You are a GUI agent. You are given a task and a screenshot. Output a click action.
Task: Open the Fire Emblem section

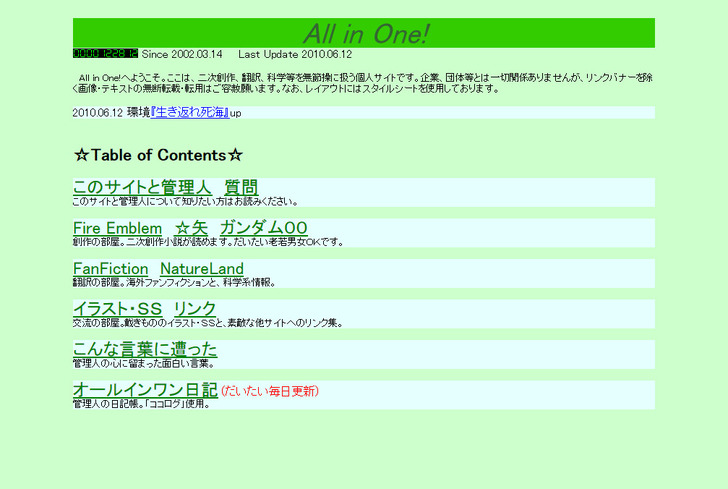pyautogui.click(x=117, y=228)
